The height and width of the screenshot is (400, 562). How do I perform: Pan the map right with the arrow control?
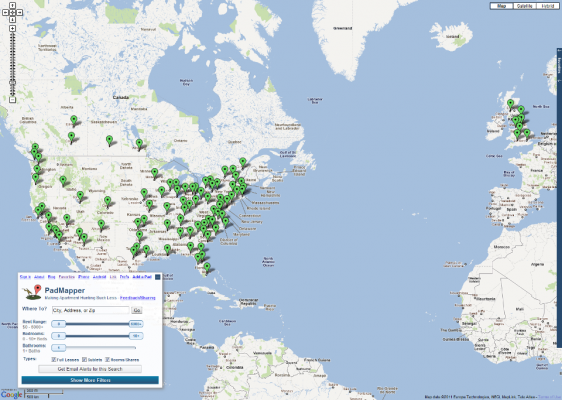[x=19, y=13]
